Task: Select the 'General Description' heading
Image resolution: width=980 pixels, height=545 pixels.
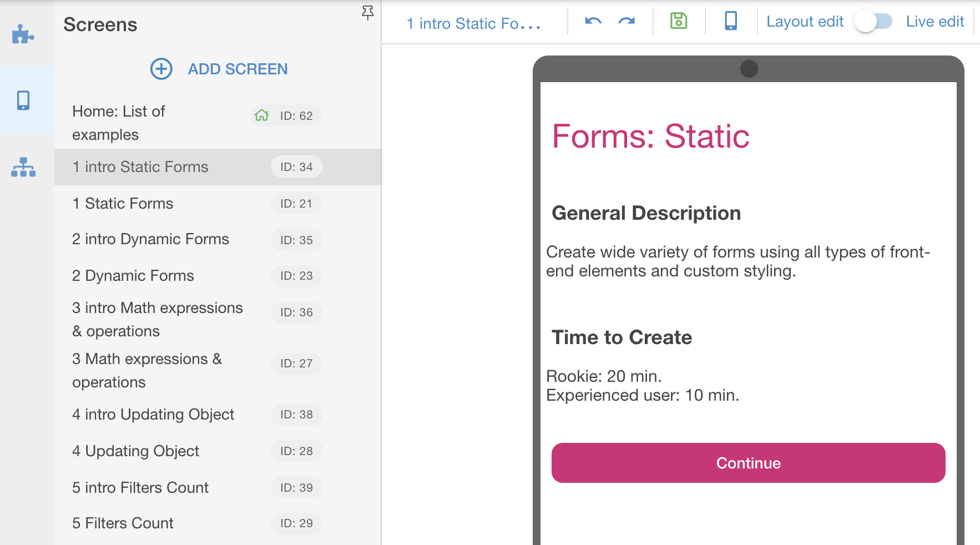Action: [646, 213]
